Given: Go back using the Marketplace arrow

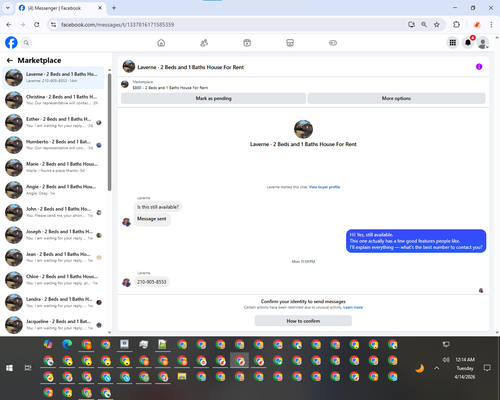Looking at the screenshot, I should tap(10, 60).
